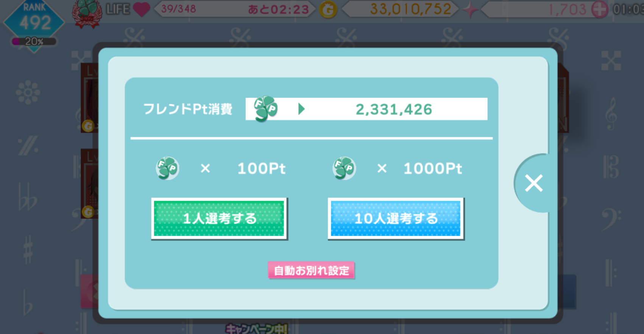Click the 33,010,752 gold amount
The width and height of the screenshot is (644, 334).
coord(410,9)
